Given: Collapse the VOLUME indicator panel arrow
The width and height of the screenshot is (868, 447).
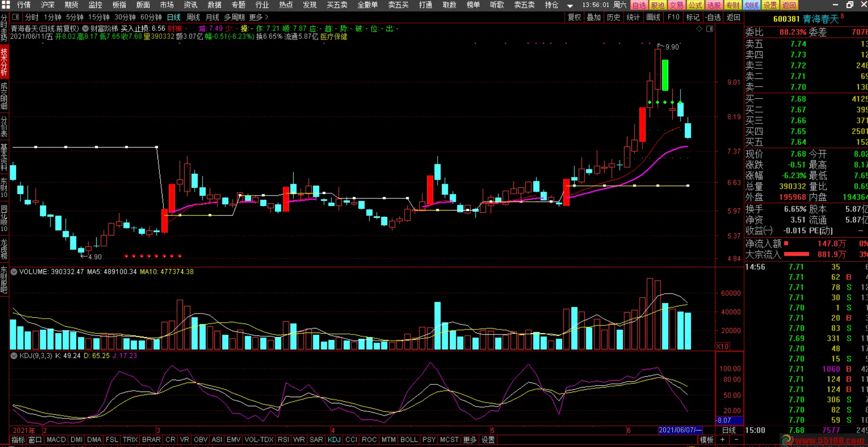Looking at the screenshot, I should [x=14, y=272].
